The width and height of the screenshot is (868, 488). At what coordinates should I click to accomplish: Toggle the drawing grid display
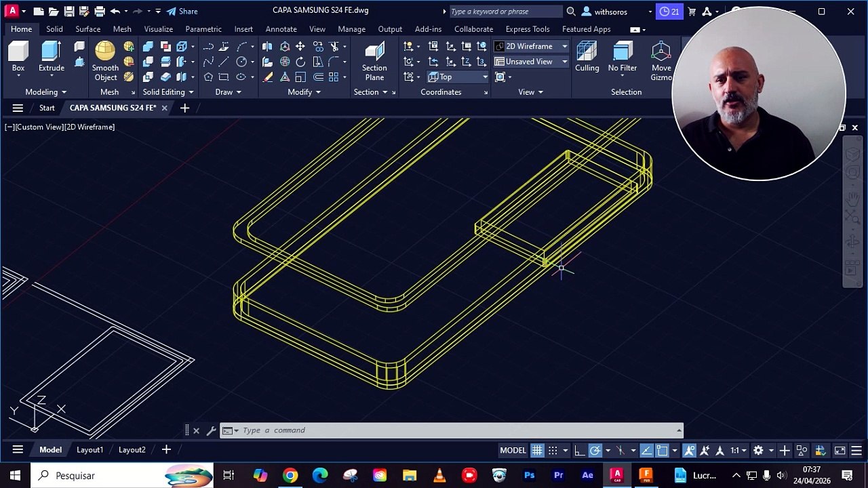click(x=537, y=450)
